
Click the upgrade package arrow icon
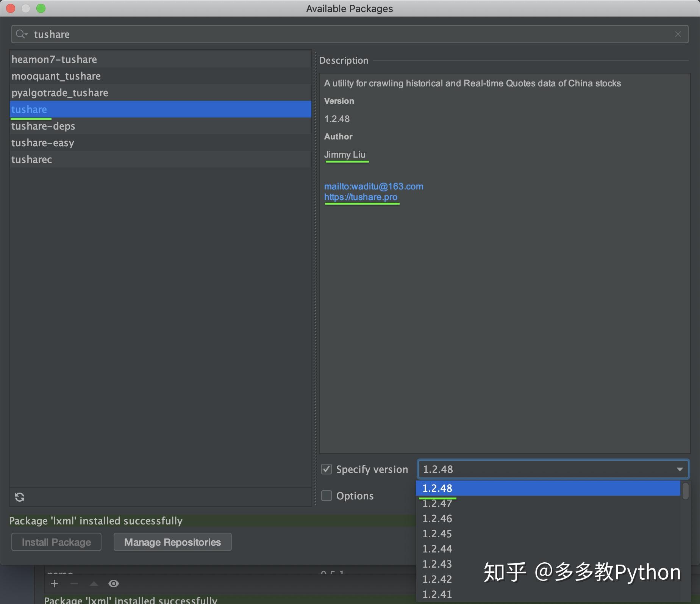[x=94, y=584]
